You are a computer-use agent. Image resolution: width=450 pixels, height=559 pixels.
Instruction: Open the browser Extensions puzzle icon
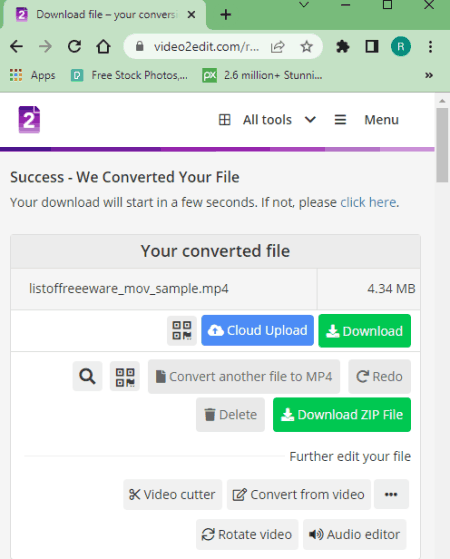pos(343,47)
